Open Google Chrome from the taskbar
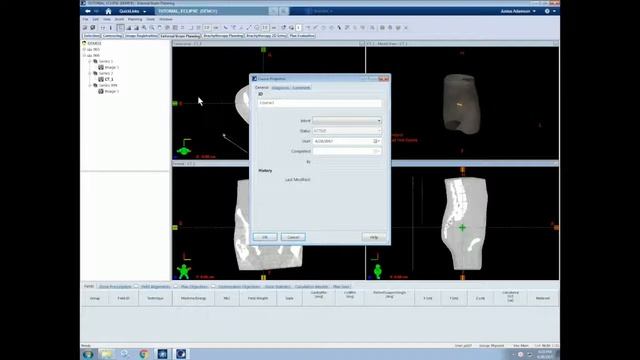The width and height of the screenshot is (640, 360). tap(144, 354)
